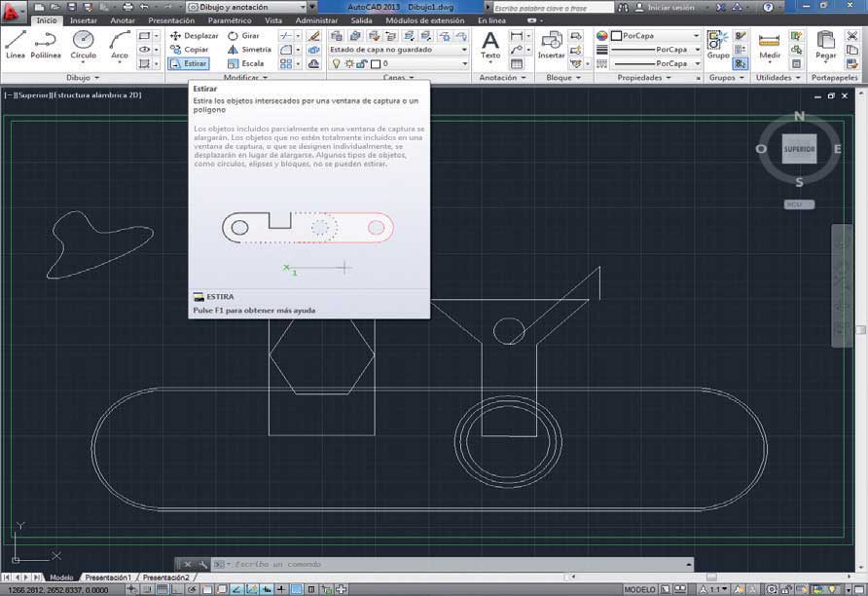Open the Dibujo y anotación workspace dropdown
Screen dimensions: 868x596
[250, 7]
